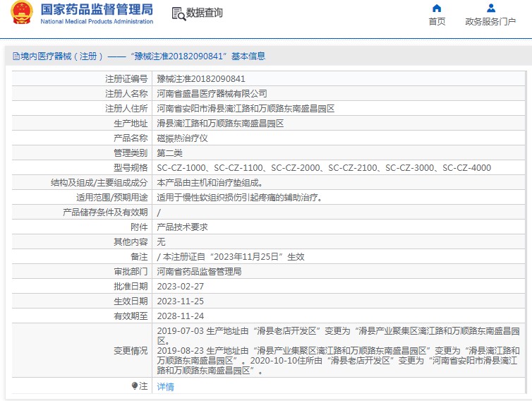Click expiry date 2028-11-24

coord(181,316)
